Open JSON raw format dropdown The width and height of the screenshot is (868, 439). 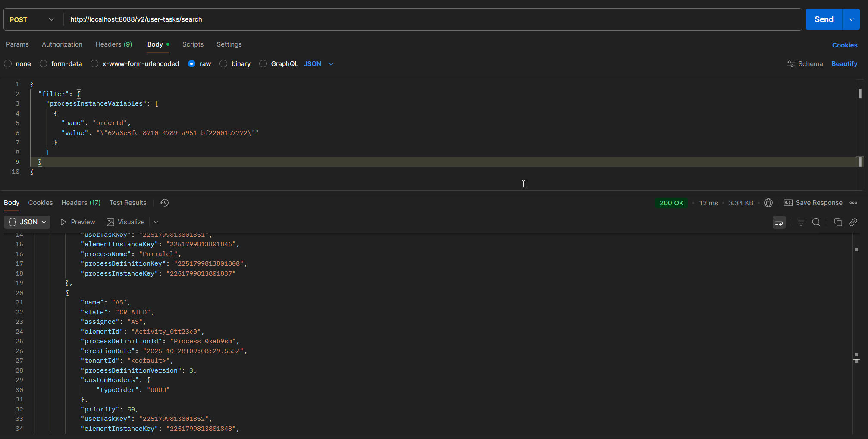click(x=319, y=64)
